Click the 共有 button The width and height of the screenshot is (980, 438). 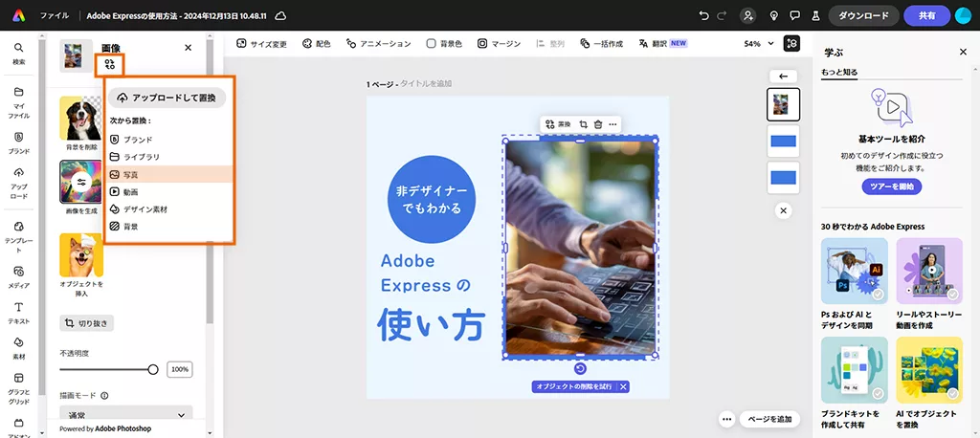(926, 15)
